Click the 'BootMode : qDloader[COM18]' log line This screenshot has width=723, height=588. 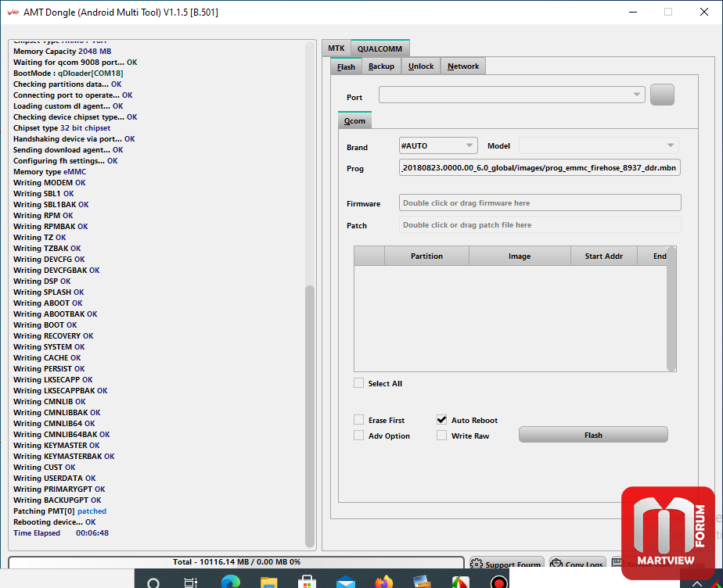[x=68, y=73]
